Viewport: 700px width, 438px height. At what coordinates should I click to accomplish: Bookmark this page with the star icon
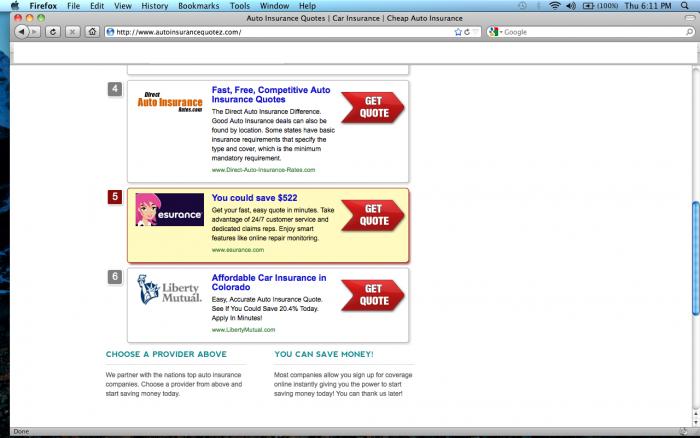pos(458,32)
